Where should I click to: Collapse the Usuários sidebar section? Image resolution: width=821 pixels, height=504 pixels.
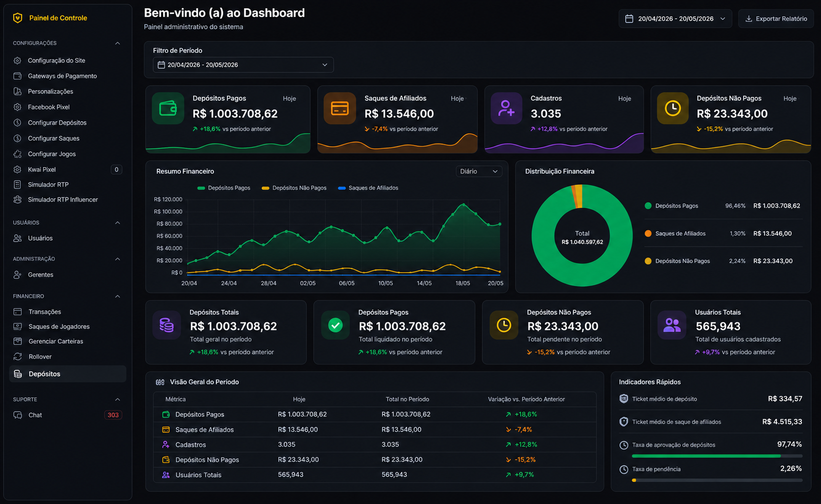117,223
